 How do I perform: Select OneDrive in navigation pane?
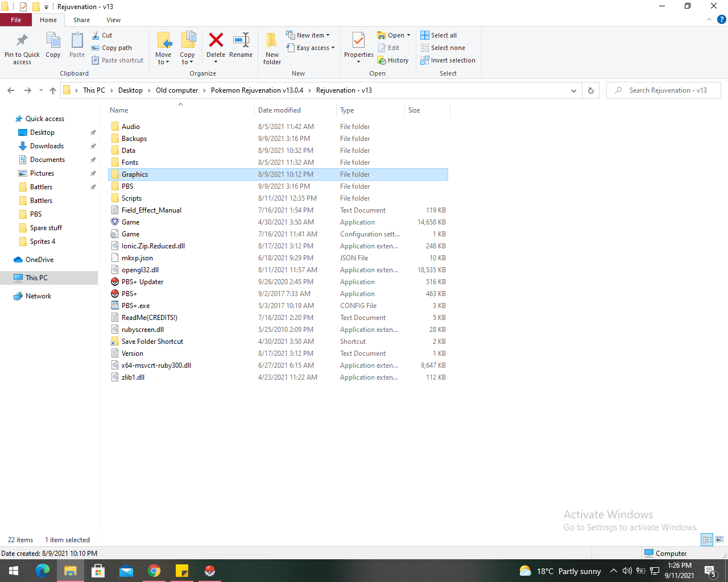click(x=39, y=260)
